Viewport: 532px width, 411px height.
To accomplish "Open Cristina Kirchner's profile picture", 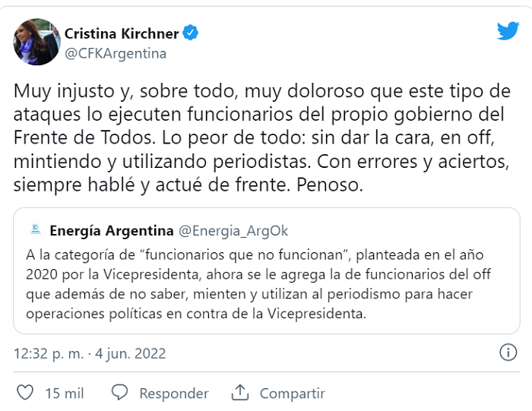I will tap(36, 42).
